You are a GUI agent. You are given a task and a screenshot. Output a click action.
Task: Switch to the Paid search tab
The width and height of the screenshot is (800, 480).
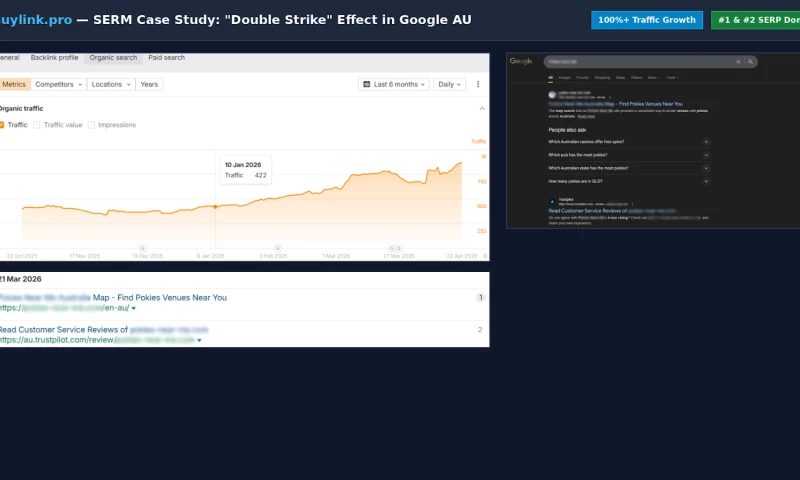click(166, 58)
